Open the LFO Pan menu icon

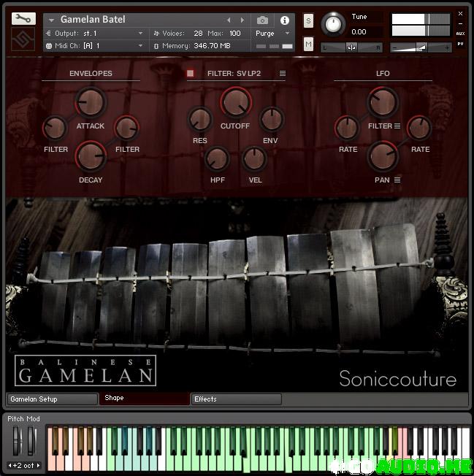point(397,180)
